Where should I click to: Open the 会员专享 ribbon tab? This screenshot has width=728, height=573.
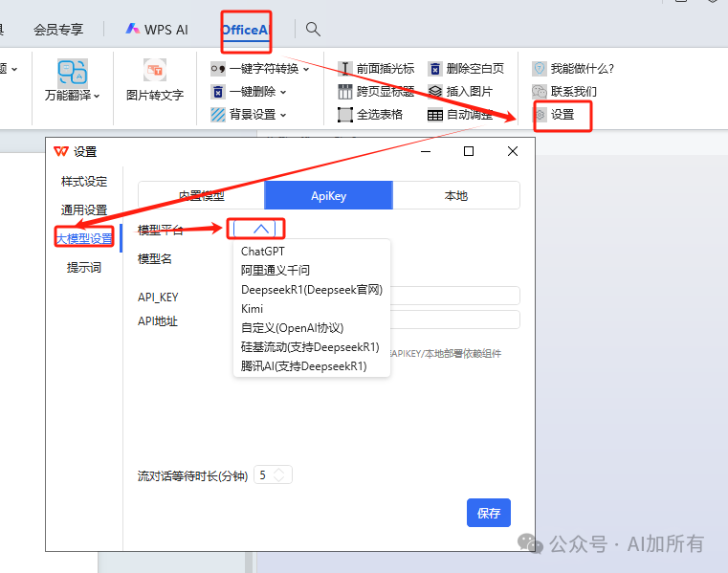point(58,30)
